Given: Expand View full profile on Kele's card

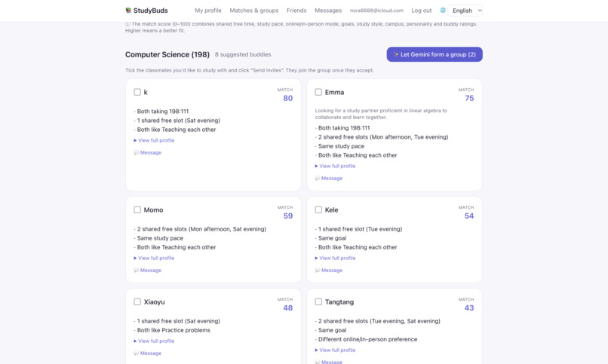Looking at the screenshot, I should (335, 258).
